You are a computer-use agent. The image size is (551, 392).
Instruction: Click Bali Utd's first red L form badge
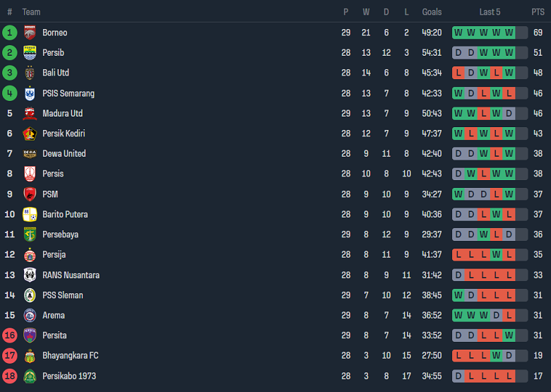[458, 73]
